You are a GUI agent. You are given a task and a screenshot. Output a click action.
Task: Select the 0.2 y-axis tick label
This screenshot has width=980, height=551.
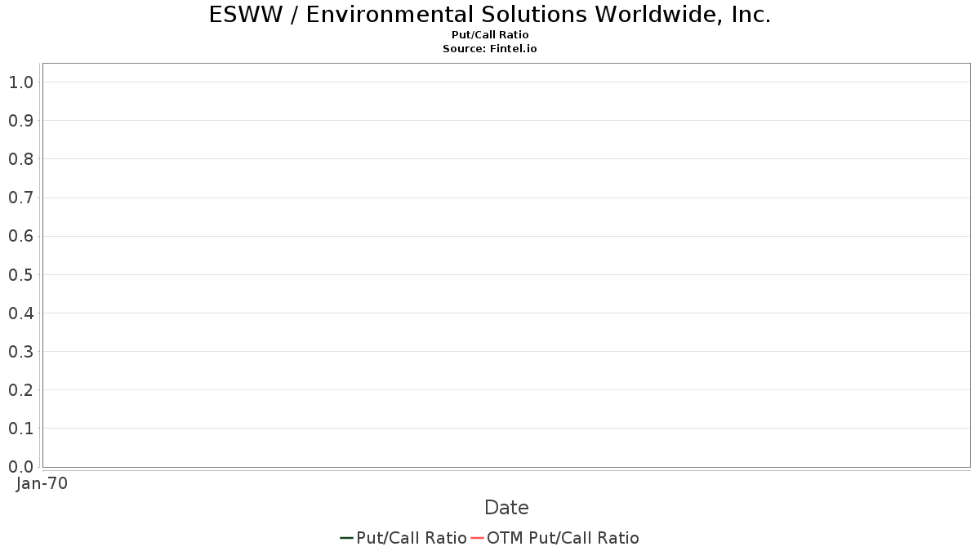[20, 390]
